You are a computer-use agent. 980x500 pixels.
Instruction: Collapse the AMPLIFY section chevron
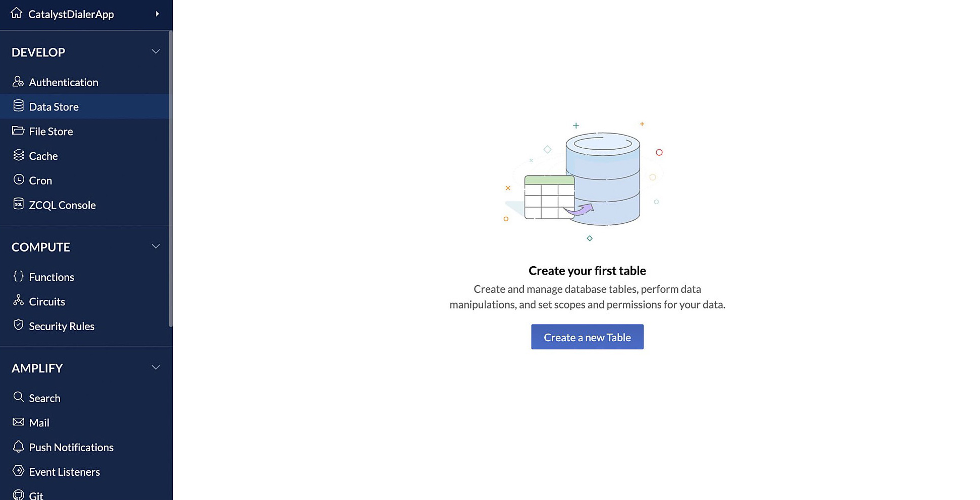(x=156, y=367)
